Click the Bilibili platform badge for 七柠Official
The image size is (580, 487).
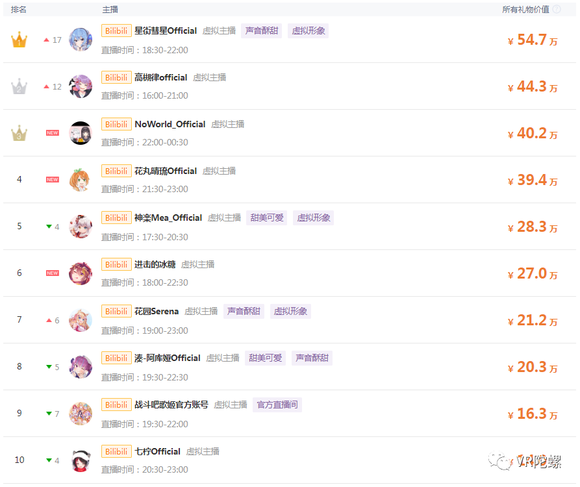pos(116,452)
